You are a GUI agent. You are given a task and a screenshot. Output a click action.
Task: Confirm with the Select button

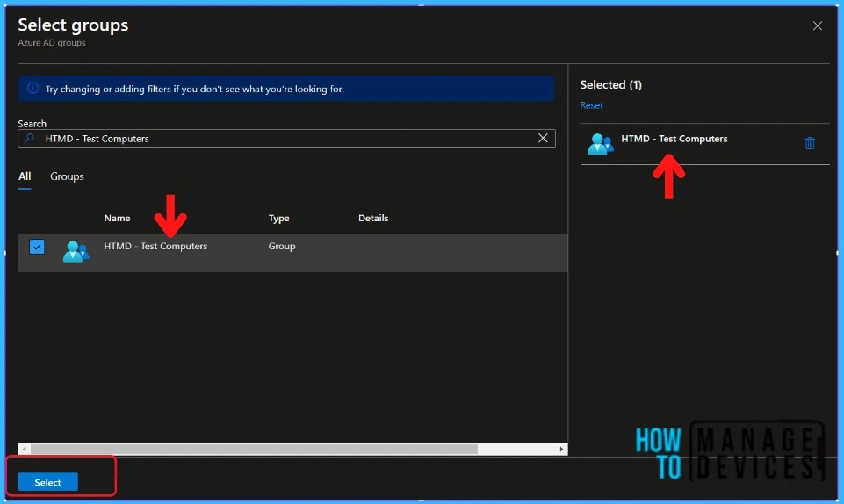[48, 482]
